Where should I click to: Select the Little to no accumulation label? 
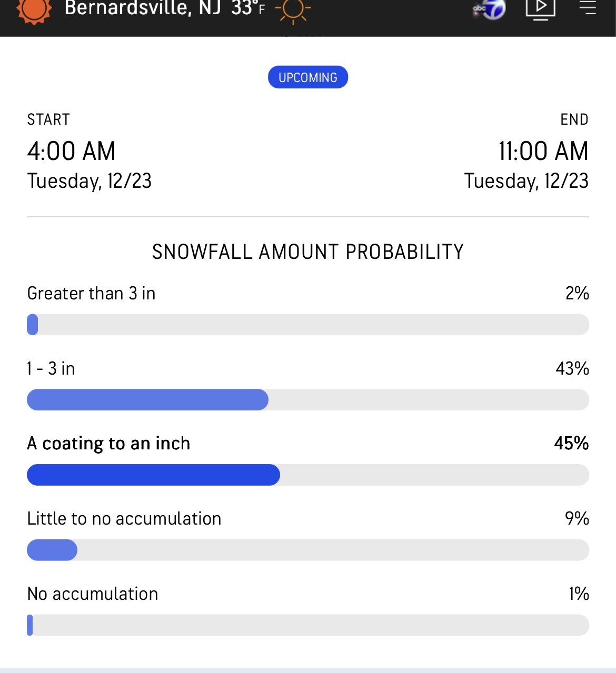pyautogui.click(x=124, y=519)
